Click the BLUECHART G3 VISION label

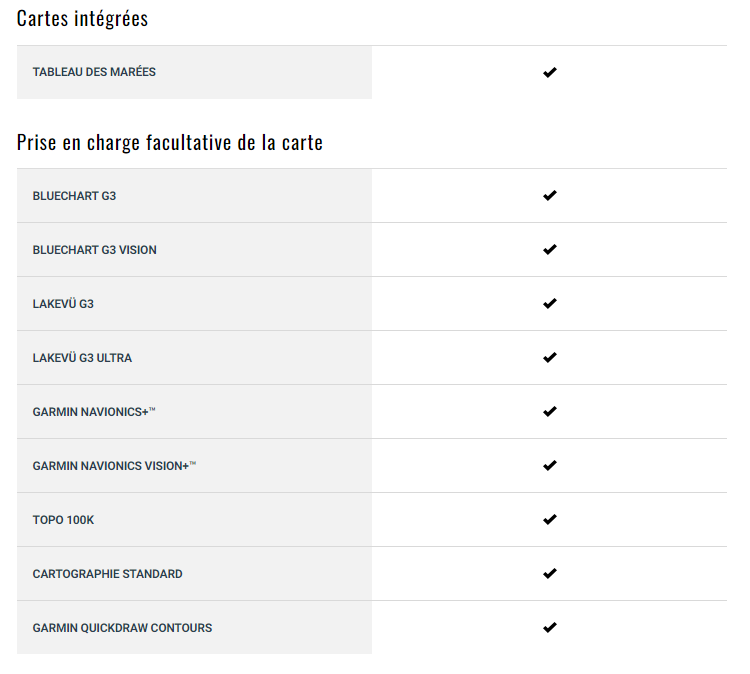click(x=95, y=250)
